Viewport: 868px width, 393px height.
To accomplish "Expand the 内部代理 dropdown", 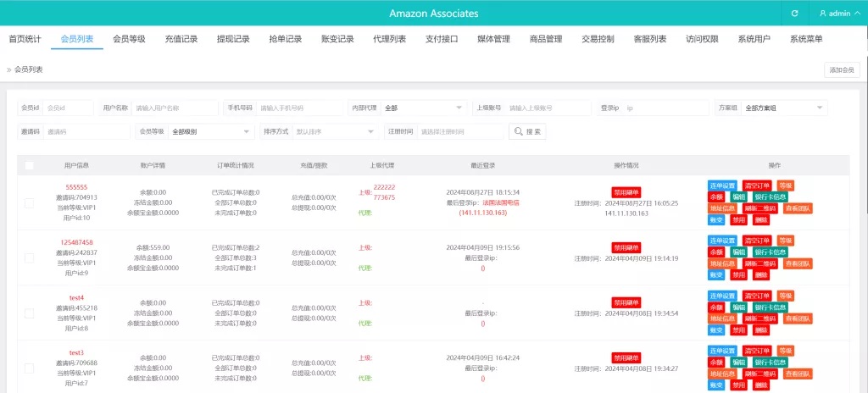I will pyautogui.click(x=423, y=108).
